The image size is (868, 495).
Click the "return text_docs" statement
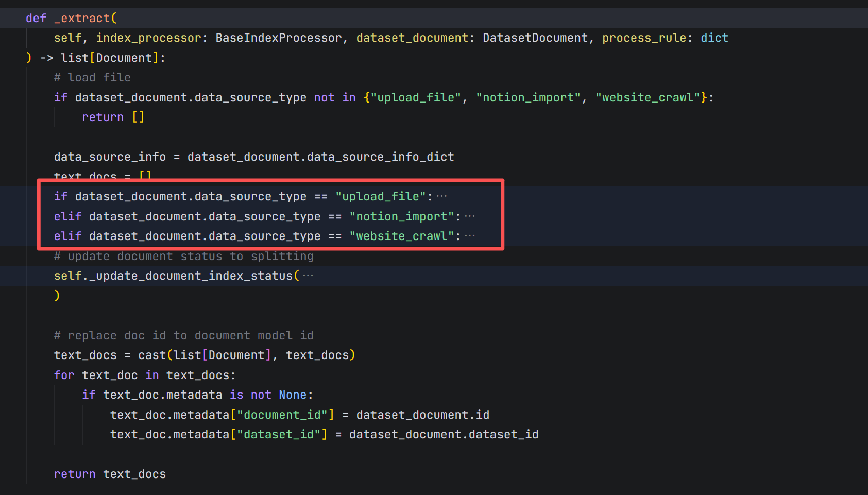point(110,474)
